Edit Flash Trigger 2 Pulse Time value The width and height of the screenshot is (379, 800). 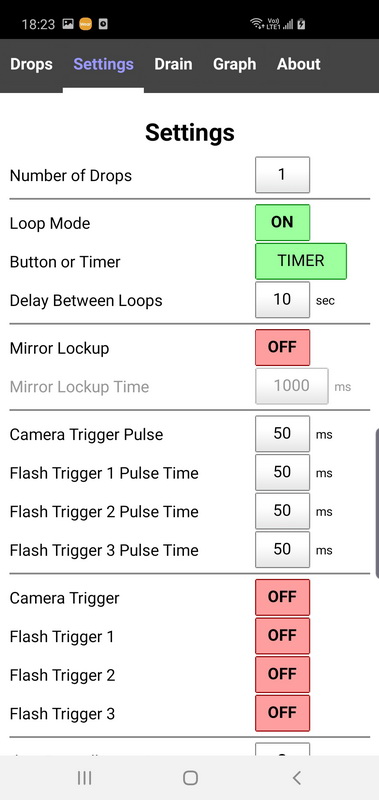point(282,511)
